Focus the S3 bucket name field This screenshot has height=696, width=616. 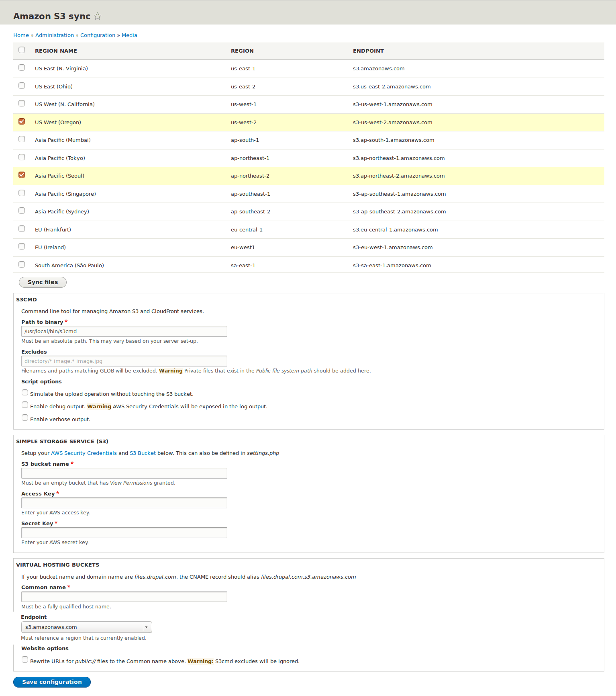point(124,473)
